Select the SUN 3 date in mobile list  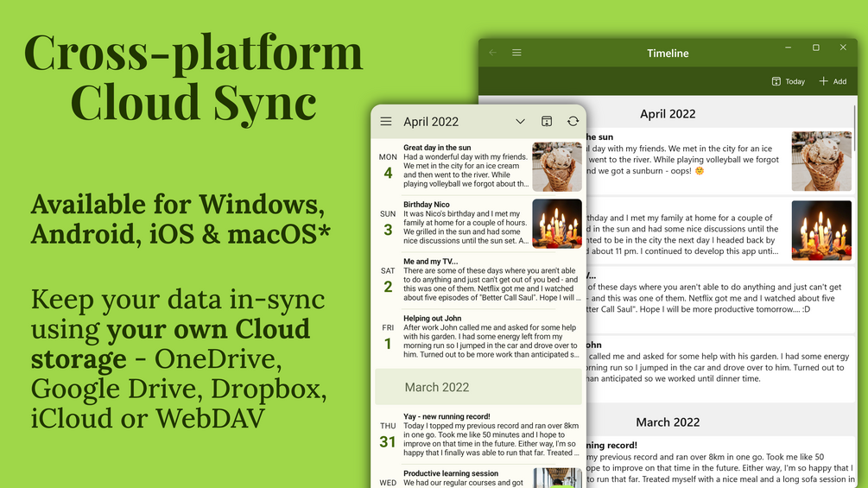pyautogui.click(x=388, y=224)
